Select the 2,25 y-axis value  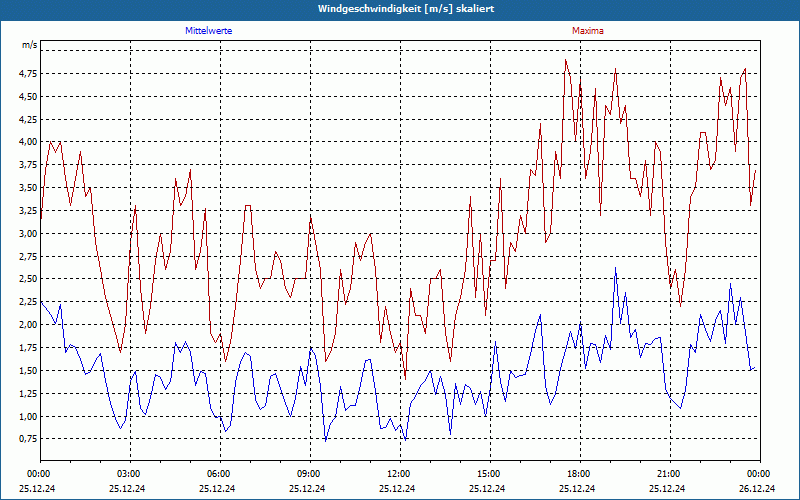tap(29, 302)
